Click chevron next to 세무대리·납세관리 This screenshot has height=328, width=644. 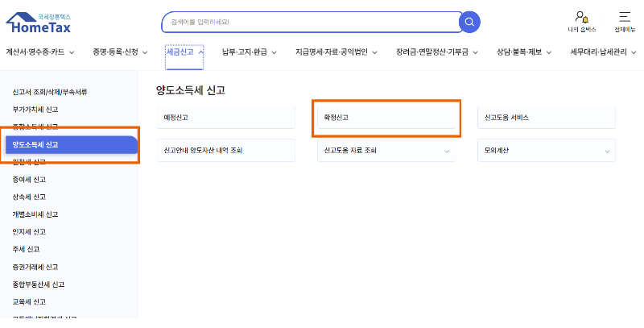click(x=633, y=52)
